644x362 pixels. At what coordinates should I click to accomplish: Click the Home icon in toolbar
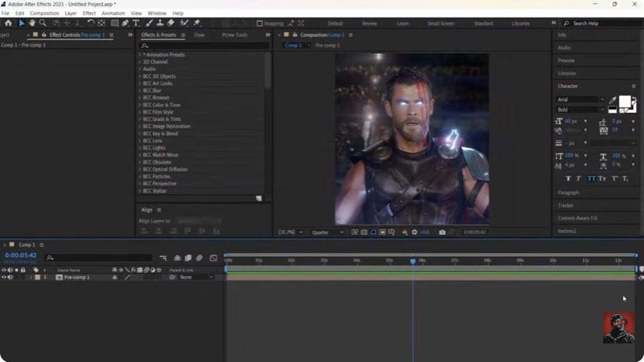(8, 23)
